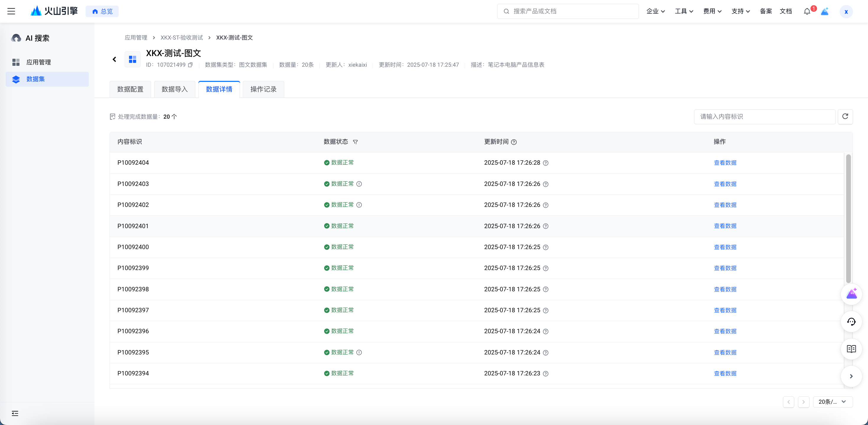Click the back arrow beside dataset title

point(115,59)
